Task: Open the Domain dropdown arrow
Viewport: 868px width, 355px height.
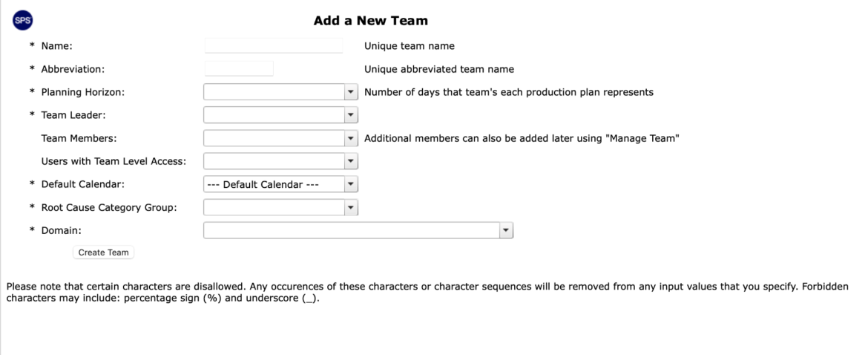Action: coord(506,230)
